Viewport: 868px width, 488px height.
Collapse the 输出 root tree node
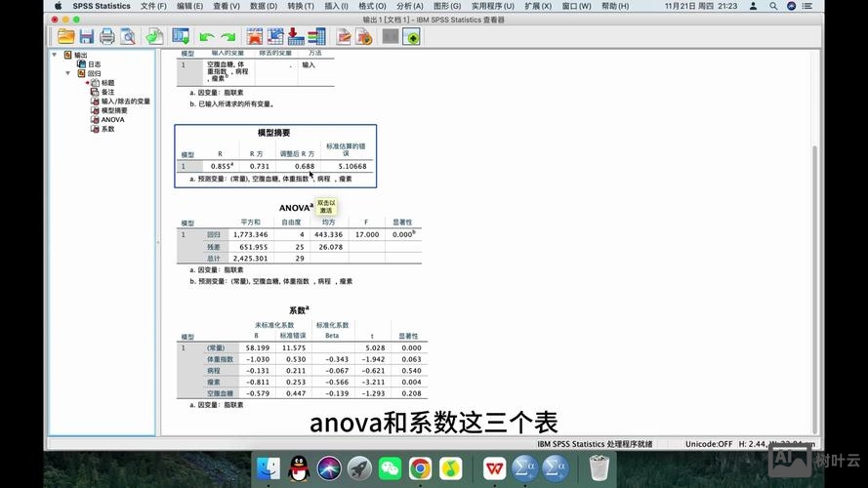[x=56, y=56]
